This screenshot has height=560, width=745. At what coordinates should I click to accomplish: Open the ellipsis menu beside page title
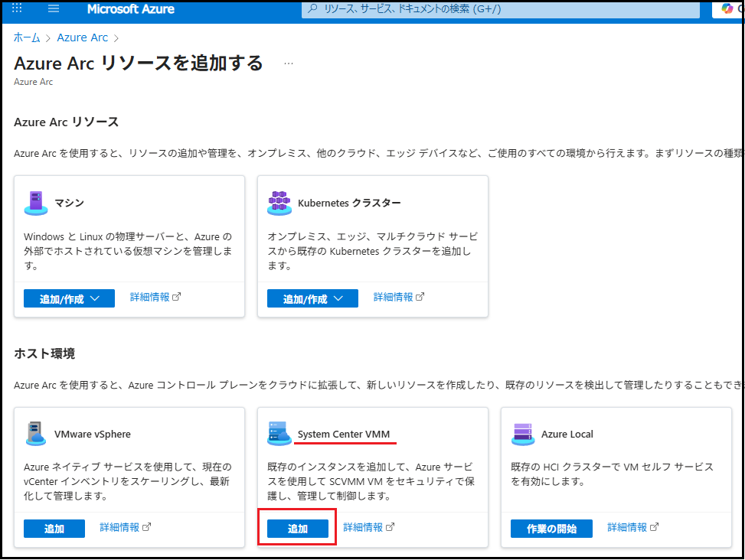pos(289,63)
